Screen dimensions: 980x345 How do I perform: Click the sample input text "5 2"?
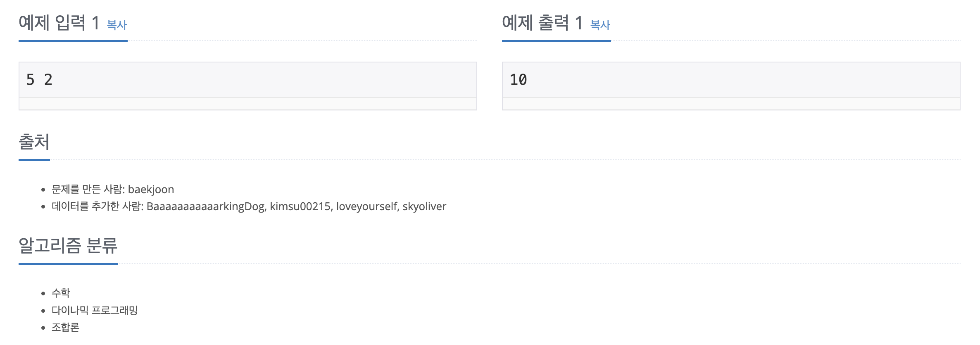39,80
